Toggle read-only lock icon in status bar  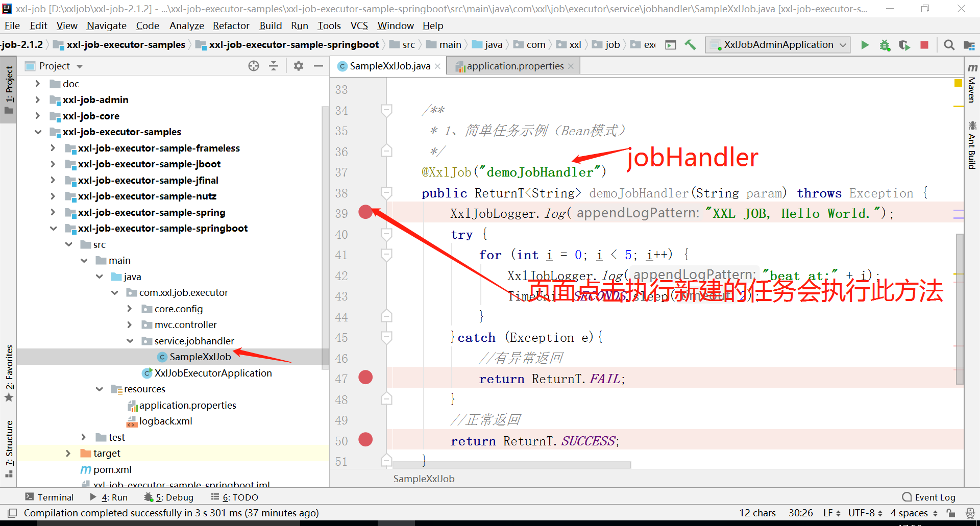[x=950, y=513]
